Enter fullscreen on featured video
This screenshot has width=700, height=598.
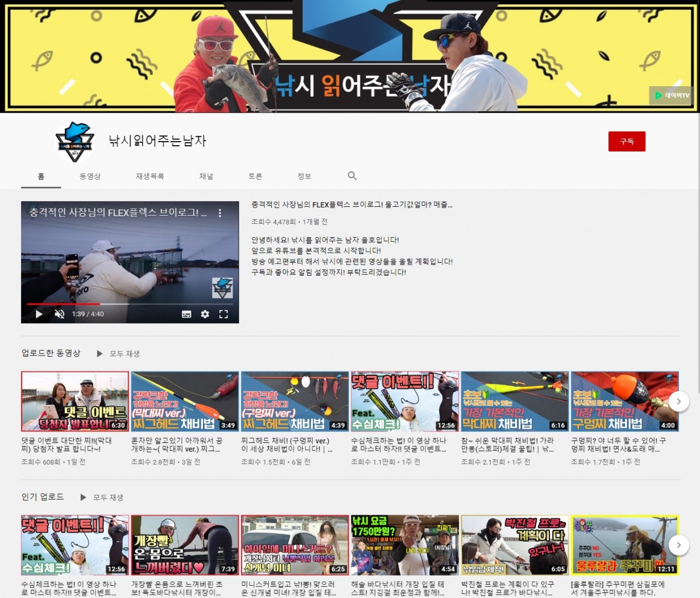point(223,314)
